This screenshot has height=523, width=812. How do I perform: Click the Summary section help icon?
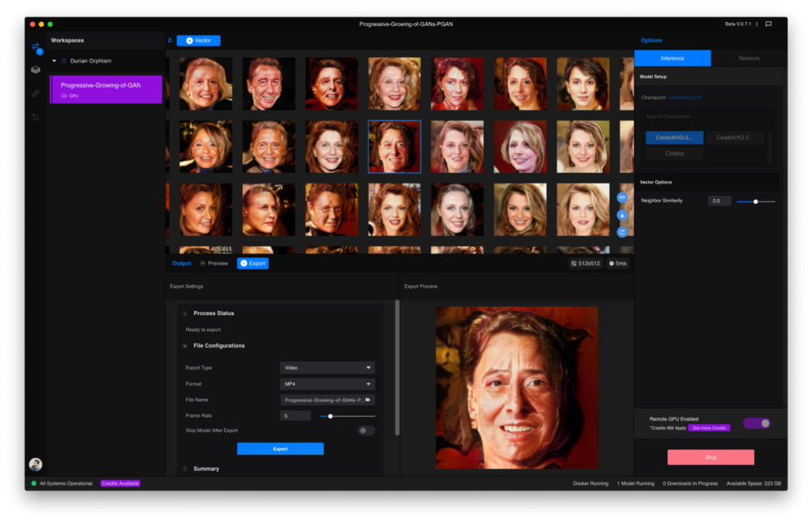185,469
